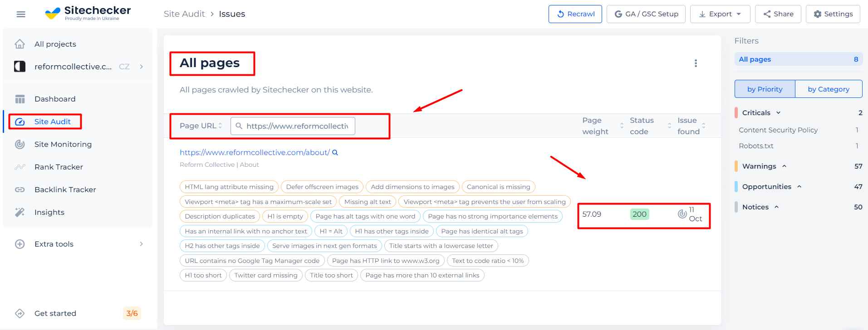Click the H1 = Alt tag
Image resolution: width=868 pixels, height=330 pixels.
[x=331, y=231]
